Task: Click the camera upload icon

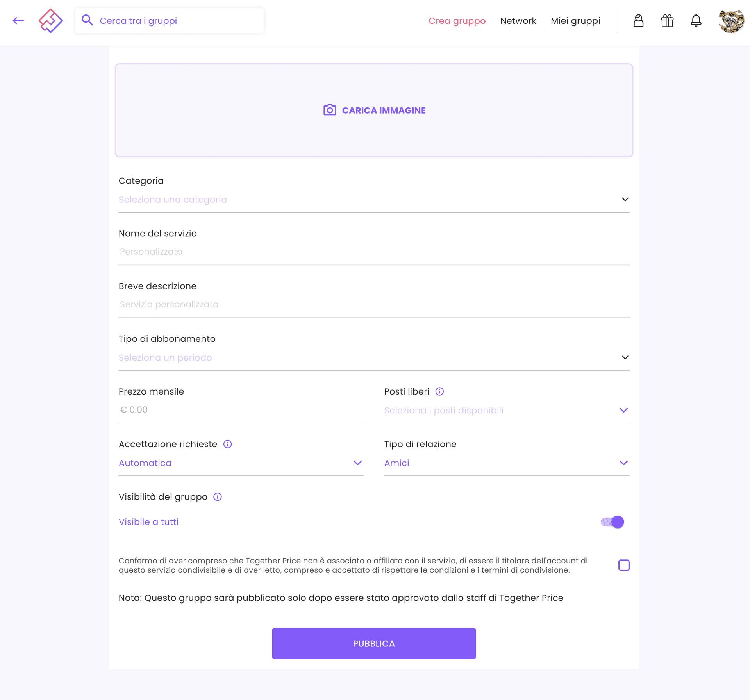Action: pyautogui.click(x=329, y=110)
